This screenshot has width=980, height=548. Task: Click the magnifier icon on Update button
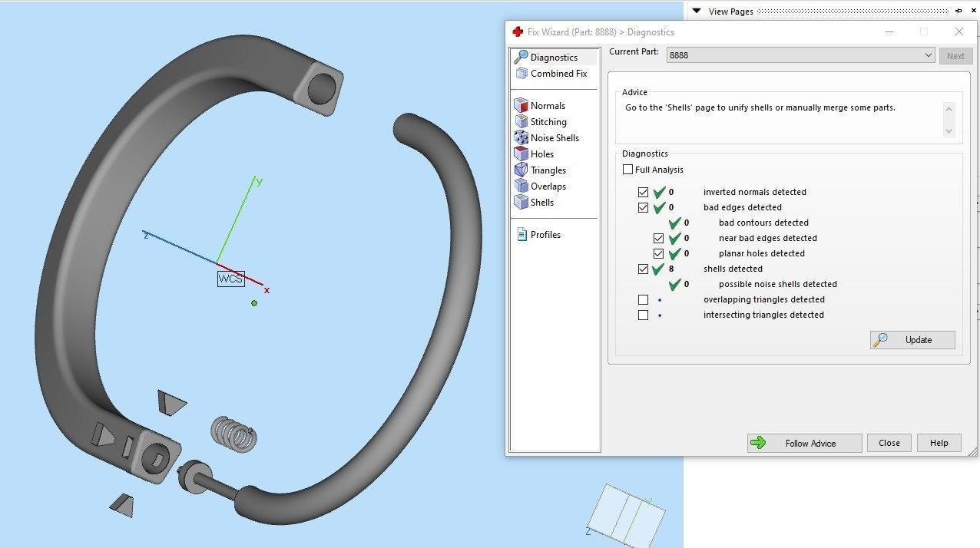[x=881, y=340]
